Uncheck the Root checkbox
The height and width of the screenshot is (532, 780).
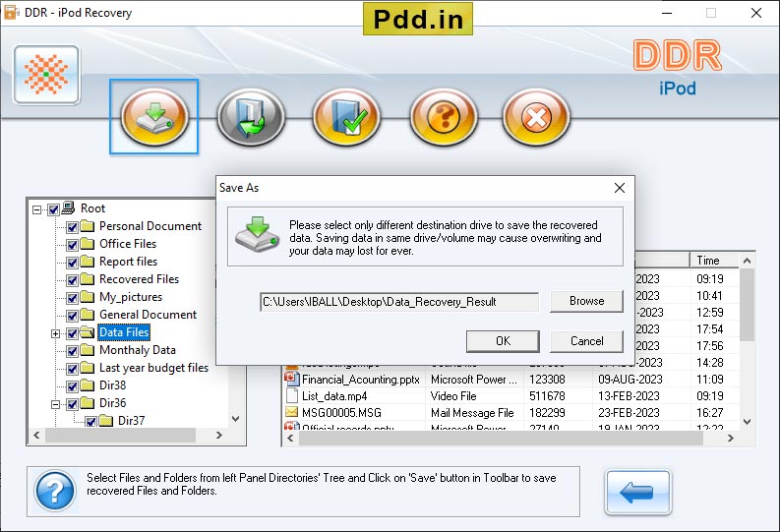coord(54,209)
